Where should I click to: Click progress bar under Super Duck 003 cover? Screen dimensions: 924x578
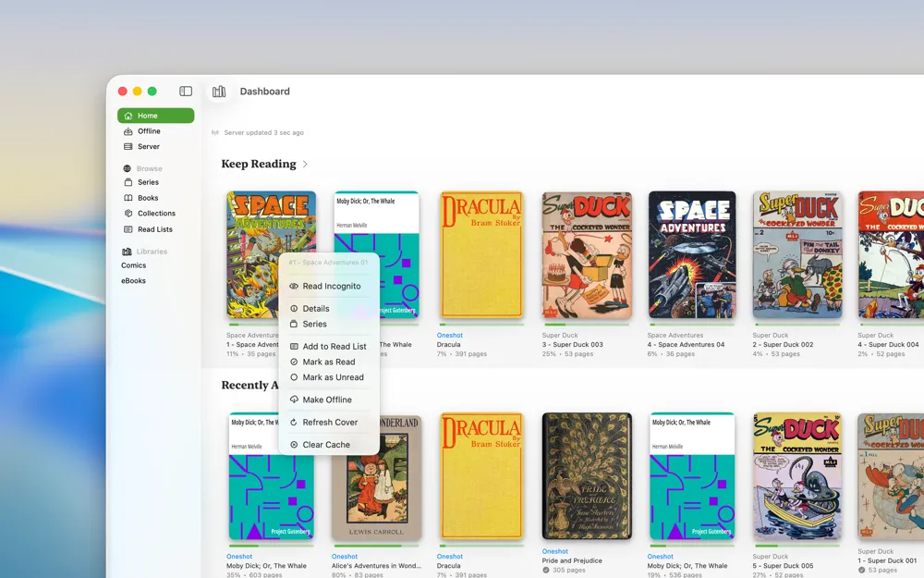pyautogui.click(x=587, y=325)
